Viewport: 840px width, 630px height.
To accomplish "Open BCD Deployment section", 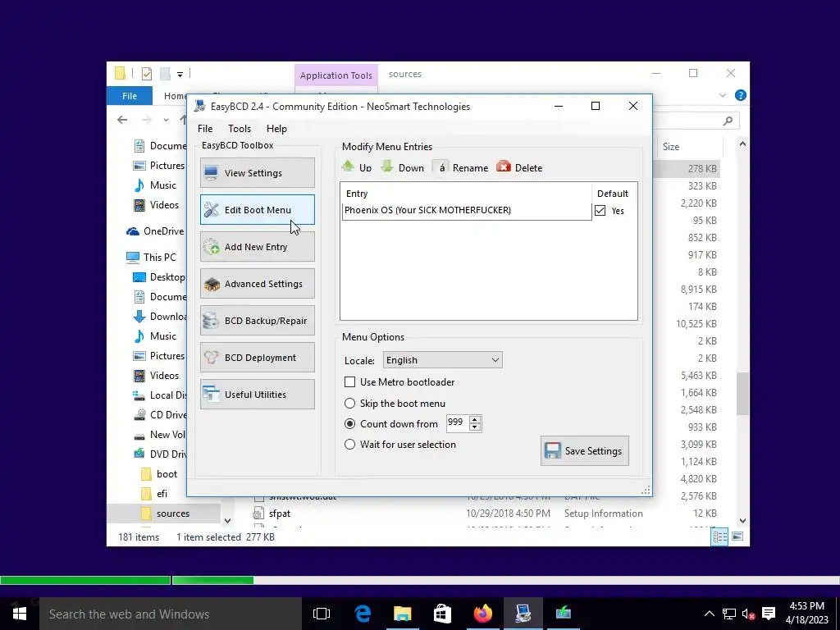I will point(257,358).
